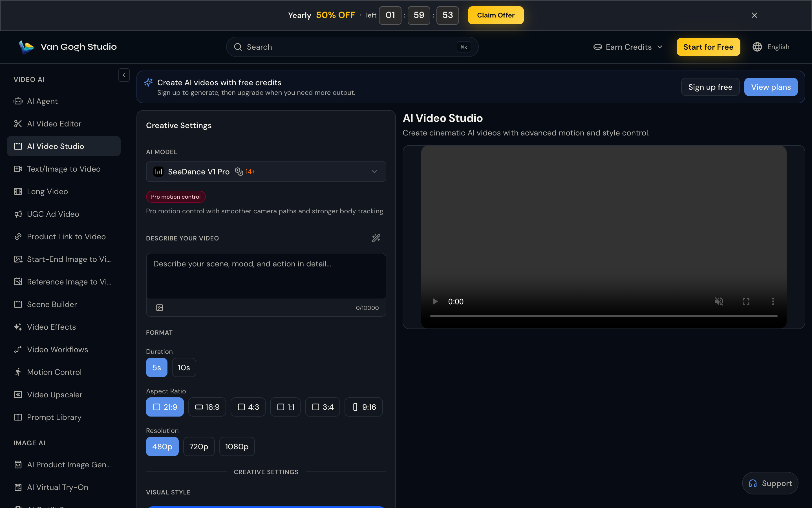Click the sparkle icon in free credits banner
812x508 pixels.
pos(148,82)
